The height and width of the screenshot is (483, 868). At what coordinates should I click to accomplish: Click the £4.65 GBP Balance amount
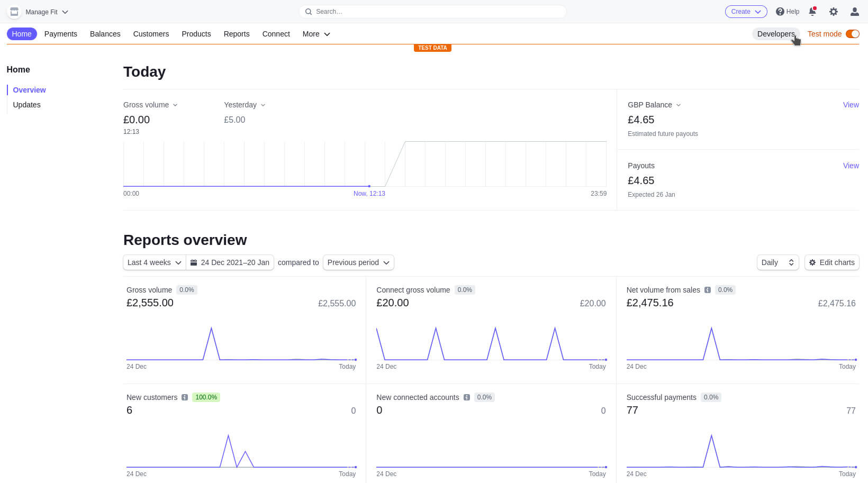[641, 120]
